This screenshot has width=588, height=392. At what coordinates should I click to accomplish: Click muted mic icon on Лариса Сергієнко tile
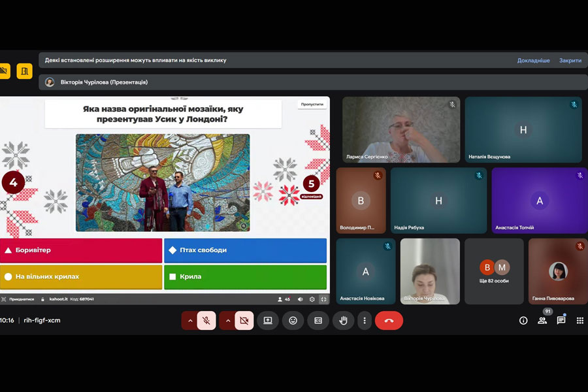(452, 105)
